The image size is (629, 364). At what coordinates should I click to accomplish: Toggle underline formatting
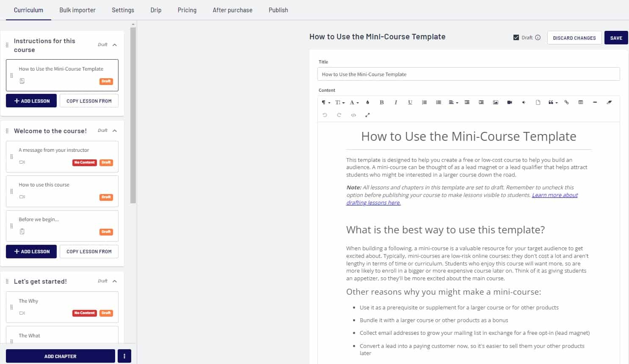click(410, 102)
